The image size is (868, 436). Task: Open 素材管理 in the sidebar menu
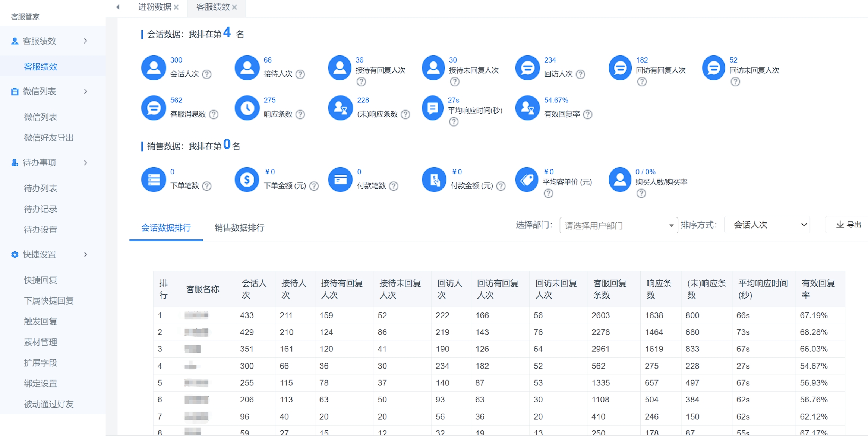pos(40,342)
